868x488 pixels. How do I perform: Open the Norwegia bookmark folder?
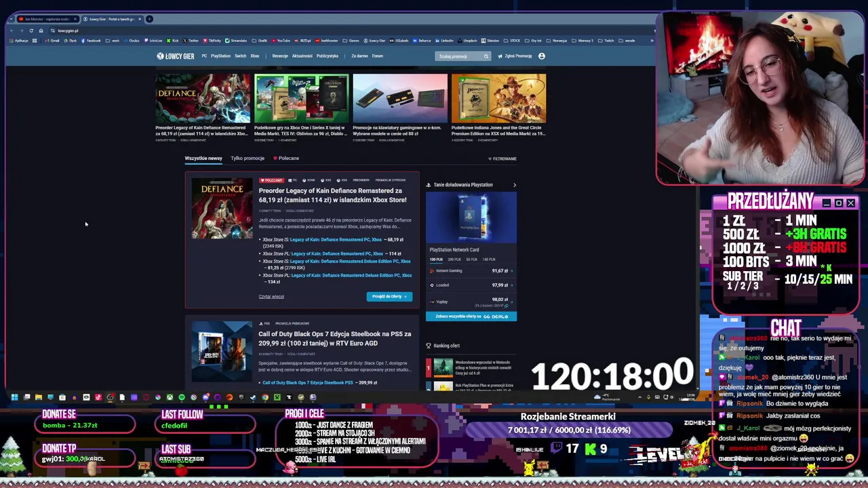tap(558, 41)
